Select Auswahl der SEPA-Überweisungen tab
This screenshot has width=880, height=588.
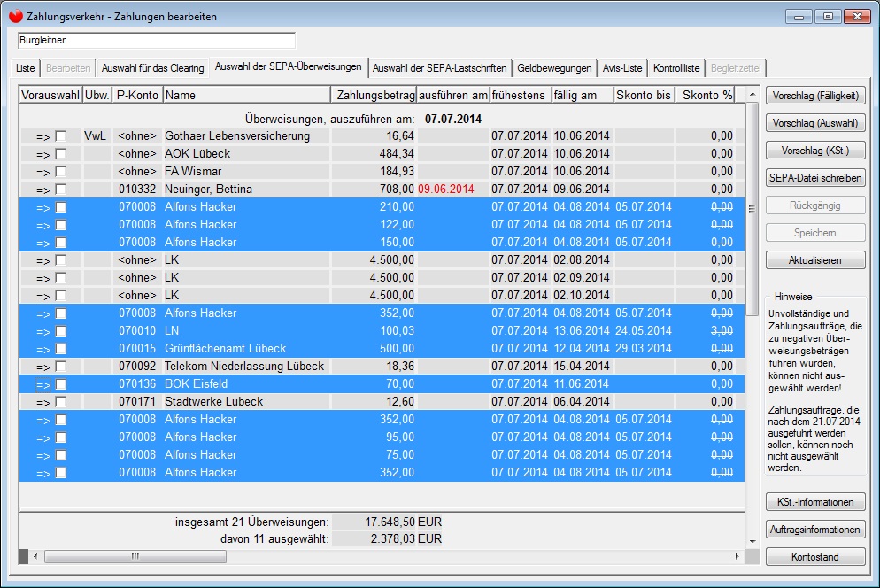click(289, 66)
